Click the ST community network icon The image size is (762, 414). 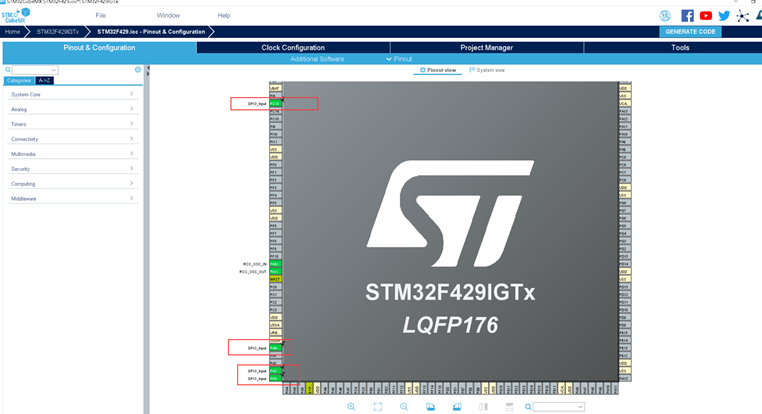pos(743,16)
